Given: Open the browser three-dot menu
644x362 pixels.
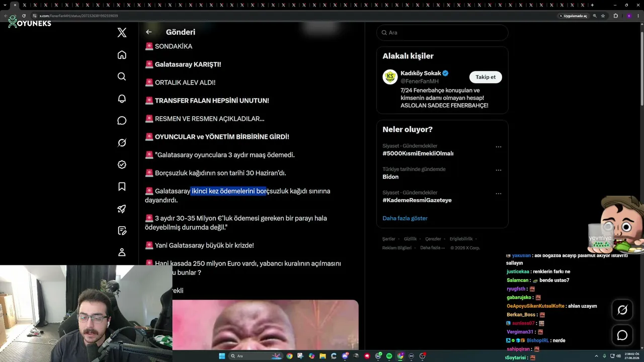Looking at the screenshot, I should [x=638, y=16].
